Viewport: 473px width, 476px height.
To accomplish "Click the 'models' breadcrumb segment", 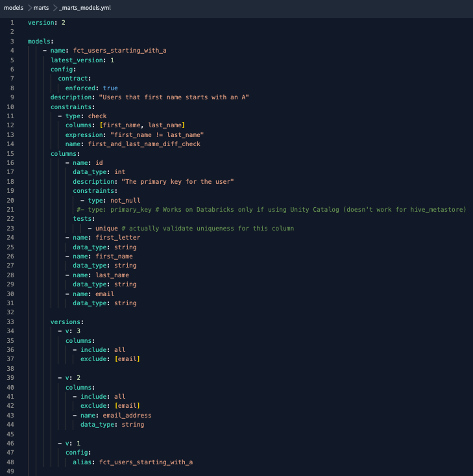I will click(x=14, y=8).
